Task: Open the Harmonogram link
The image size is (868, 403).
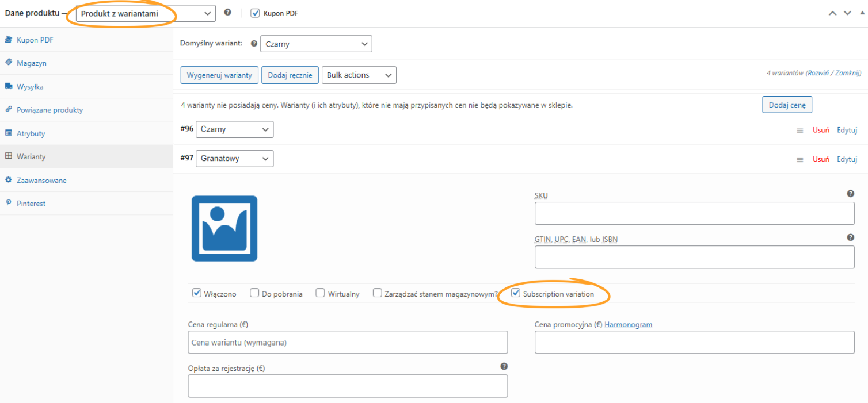Action: (628, 324)
